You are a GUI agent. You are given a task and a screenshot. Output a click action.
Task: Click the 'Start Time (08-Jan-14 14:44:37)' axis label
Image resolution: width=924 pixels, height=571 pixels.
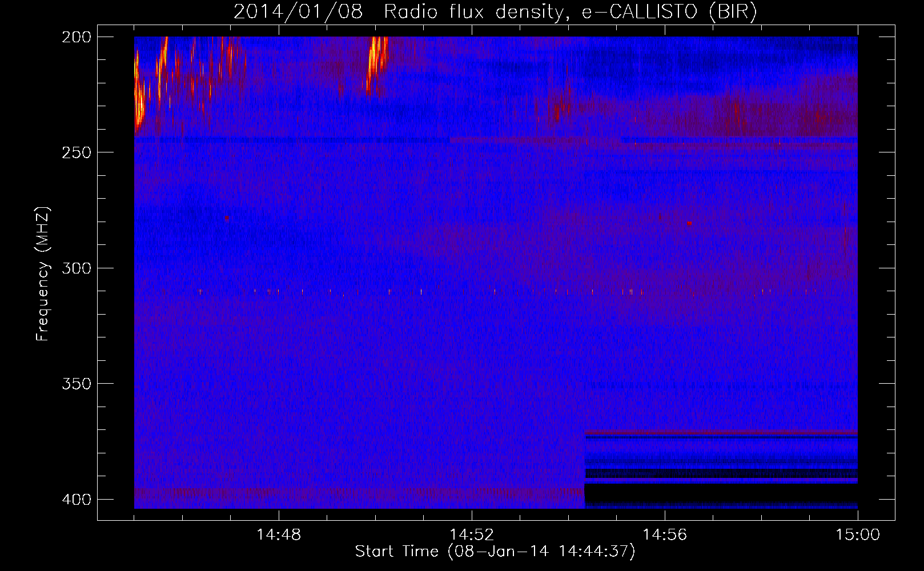pyautogui.click(x=495, y=552)
